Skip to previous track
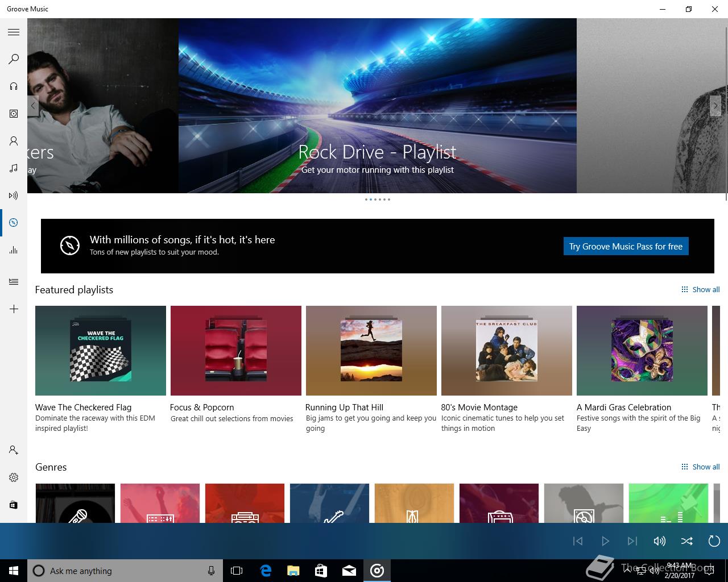The height and width of the screenshot is (582, 728). point(578,541)
